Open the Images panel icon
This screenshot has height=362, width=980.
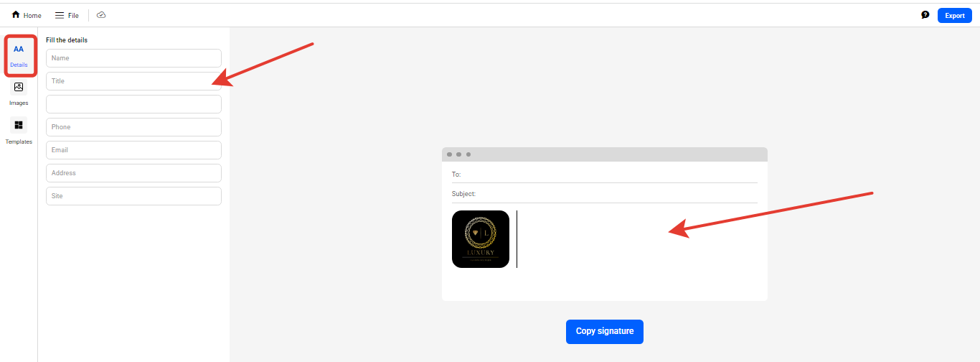[19, 88]
